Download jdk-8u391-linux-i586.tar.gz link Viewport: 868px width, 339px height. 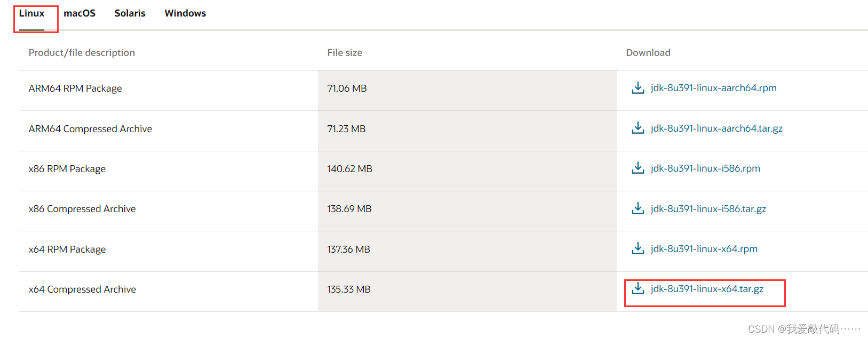pyautogui.click(x=708, y=209)
